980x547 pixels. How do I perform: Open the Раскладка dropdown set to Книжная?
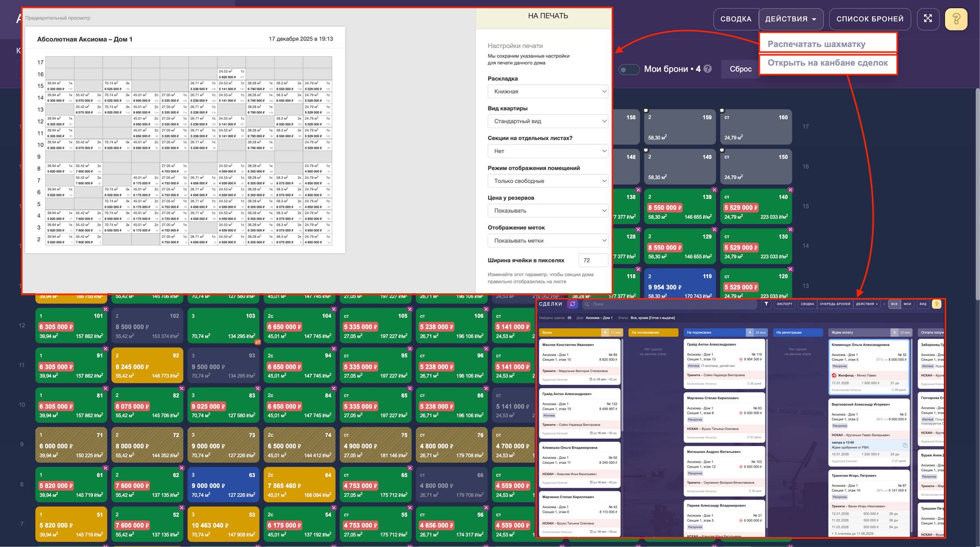point(548,91)
